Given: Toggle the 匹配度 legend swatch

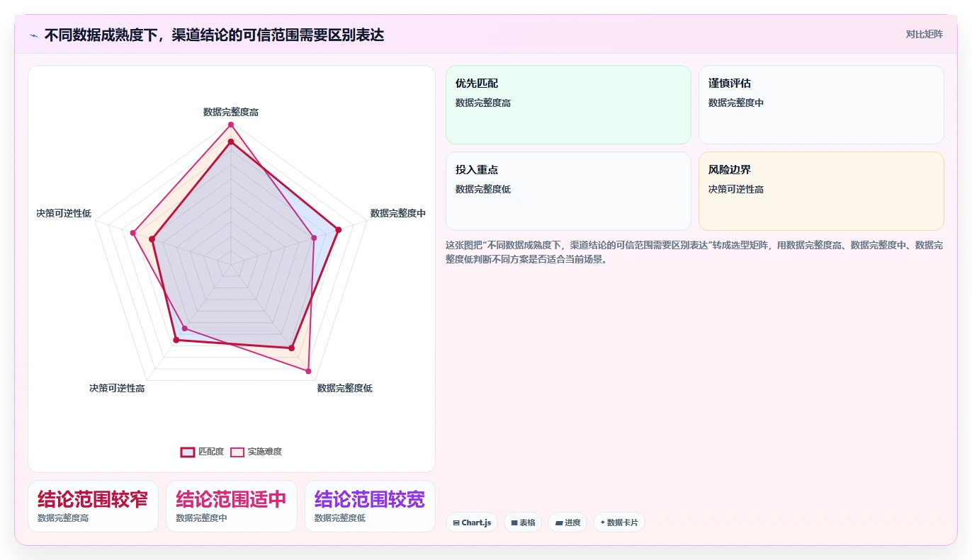Looking at the screenshot, I should [x=188, y=452].
